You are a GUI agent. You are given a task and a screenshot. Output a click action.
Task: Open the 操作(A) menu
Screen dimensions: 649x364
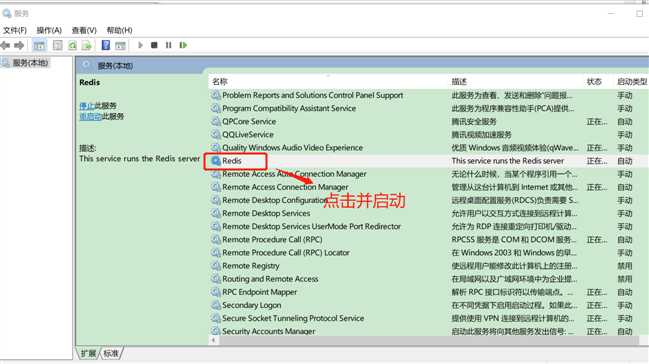tap(49, 30)
